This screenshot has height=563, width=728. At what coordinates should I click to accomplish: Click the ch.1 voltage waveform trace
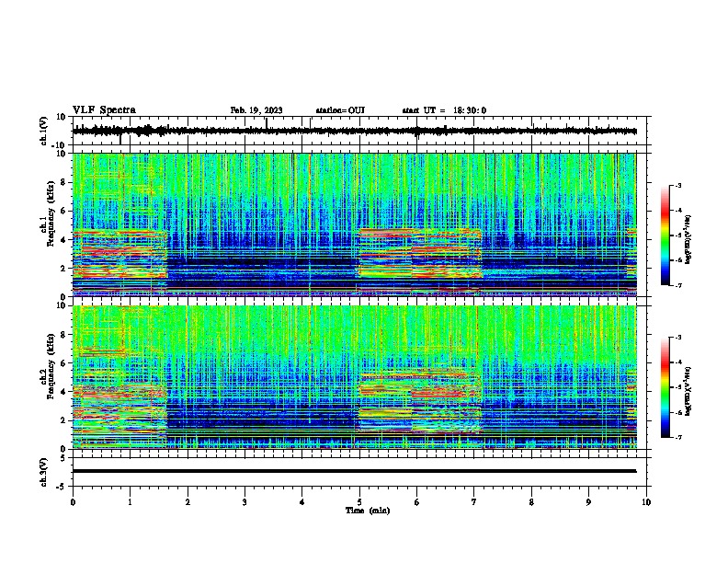(x=355, y=131)
